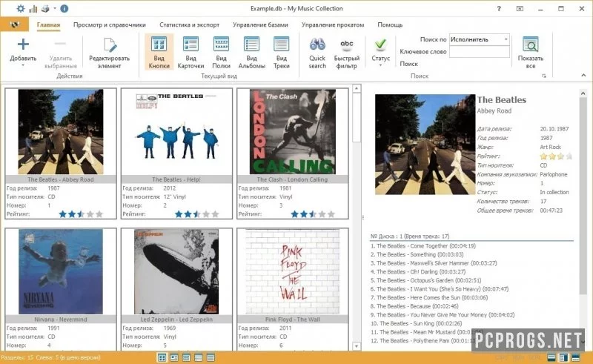Viewport: 593px width, 364px height.
Task: Click track Here Comes the Sun
Action: 429,298
